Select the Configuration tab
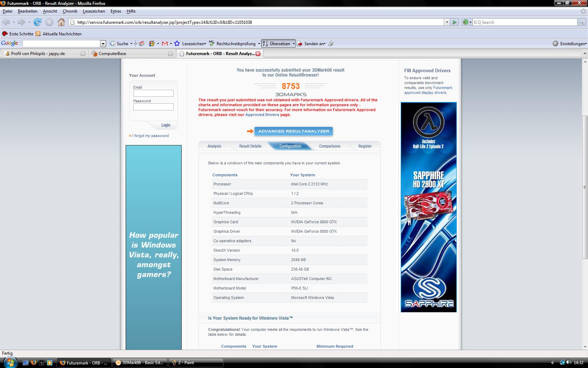This screenshot has height=368, width=588. (x=290, y=146)
